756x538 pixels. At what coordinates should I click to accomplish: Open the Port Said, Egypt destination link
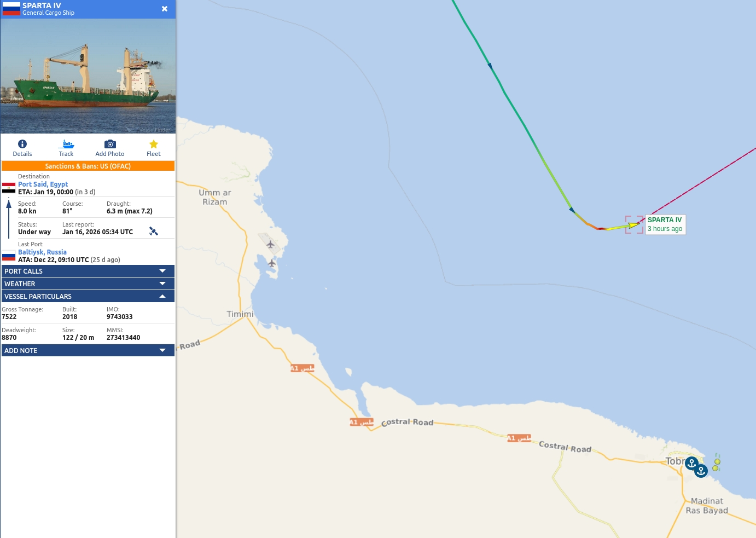click(x=43, y=184)
